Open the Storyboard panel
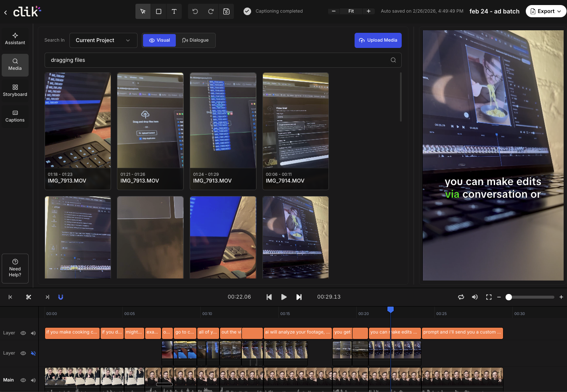The height and width of the screenshot is (392, 567). (15, 90)
